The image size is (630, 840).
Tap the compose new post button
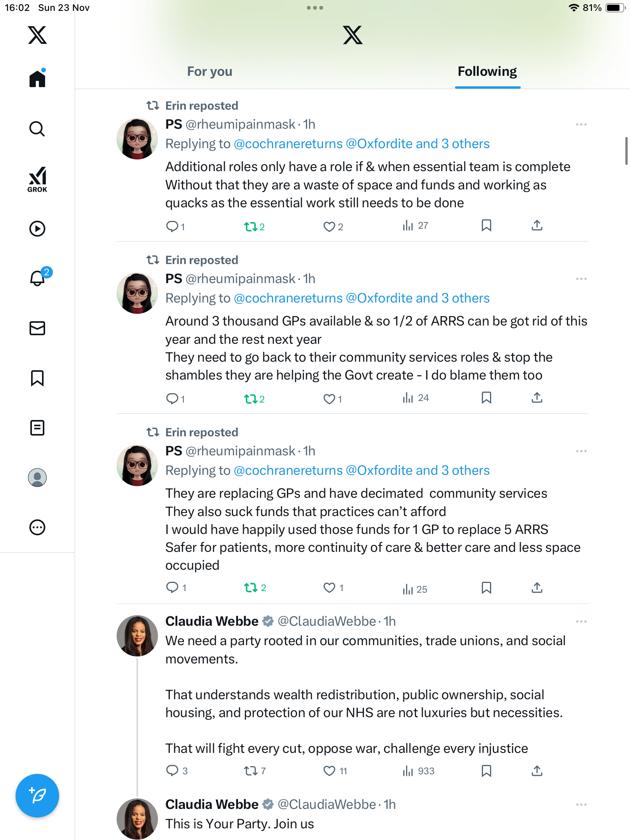click(x=37, y=796)
